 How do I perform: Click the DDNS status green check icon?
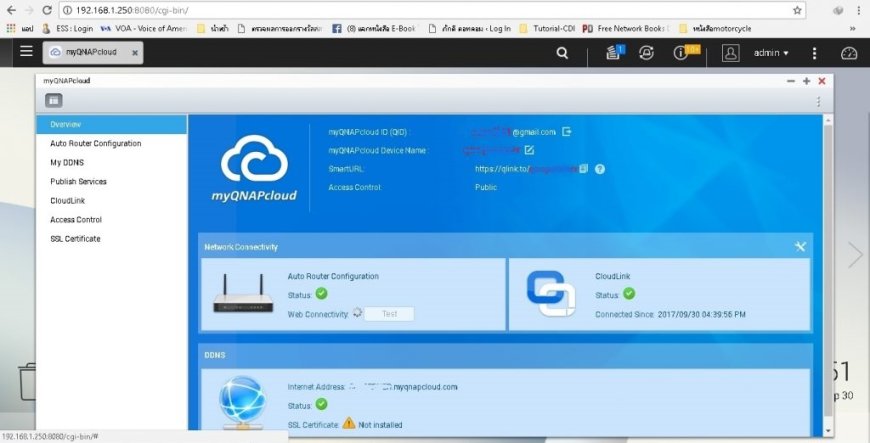click(x=321, y=404)
